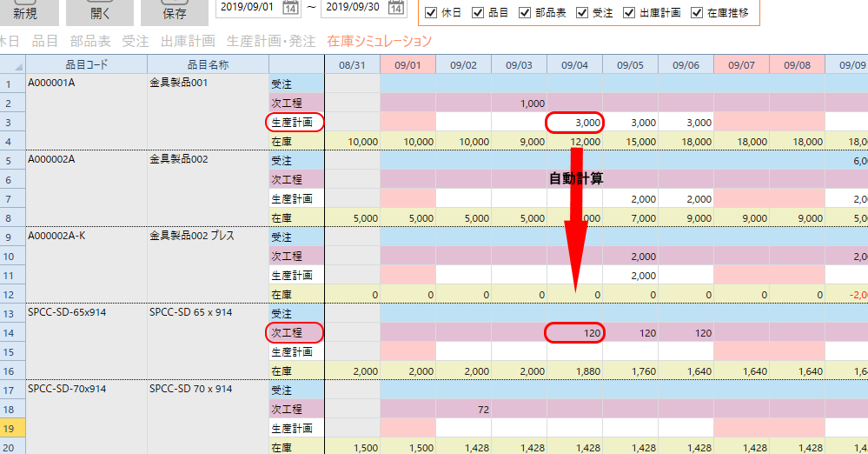
Task: Select the 生産計画・発注 tab
Action: pyautogui.click(x=270, y=41)
